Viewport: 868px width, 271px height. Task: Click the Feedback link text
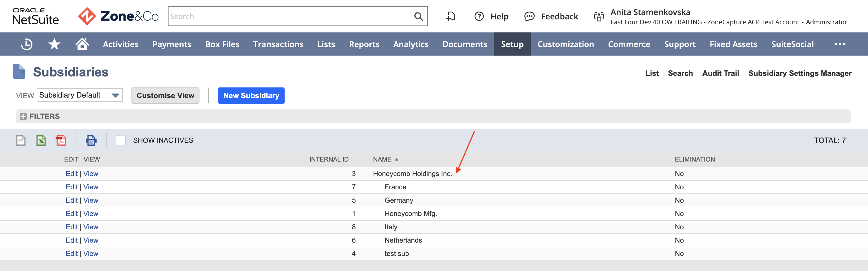point(559,16)
